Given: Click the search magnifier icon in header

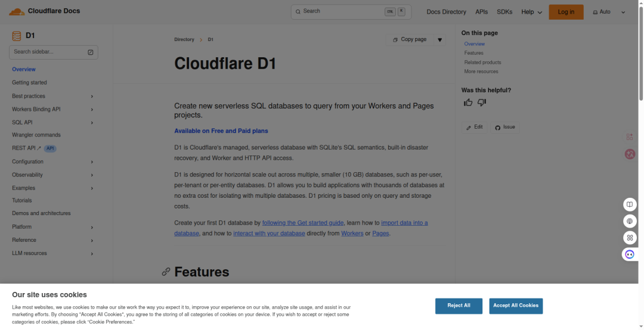Looking at the screenshot, I should coord(298,11).
